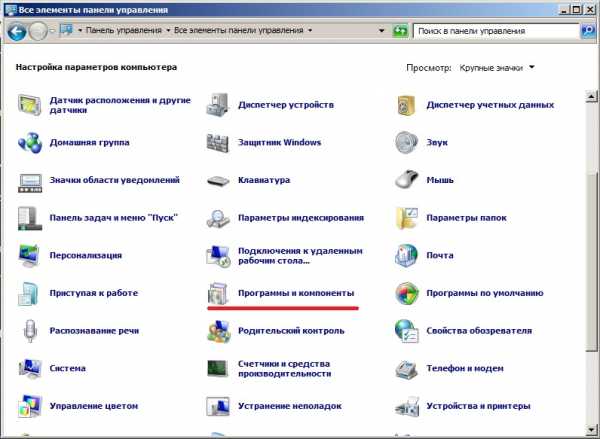The height and width of the screenshot is (439, 600).
Task: Expand recent pages arrow beside Forward button
Action: tap(52, 31)
